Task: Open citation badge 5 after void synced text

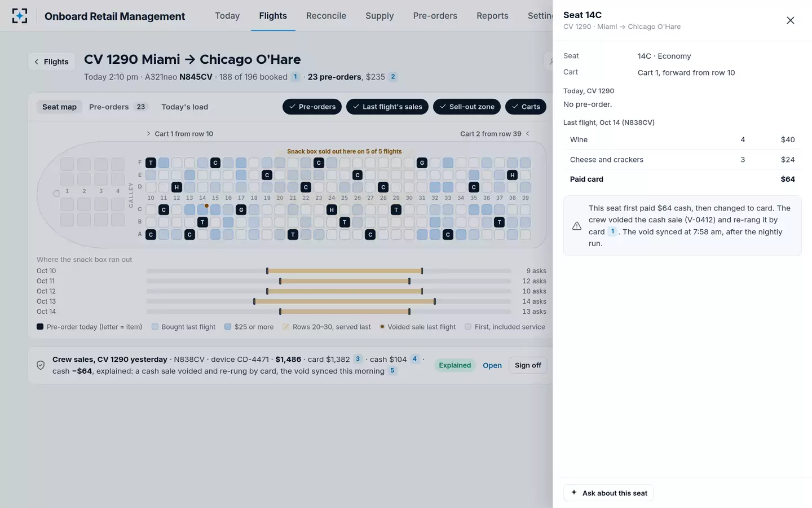Action: coord(392,371)
